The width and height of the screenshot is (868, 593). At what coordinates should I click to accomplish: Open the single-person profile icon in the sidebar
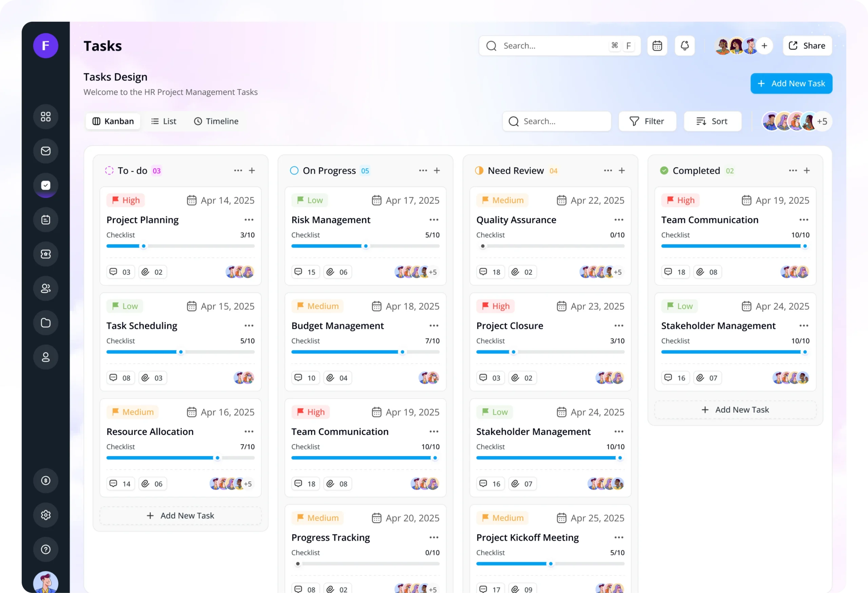click(45, 357)
